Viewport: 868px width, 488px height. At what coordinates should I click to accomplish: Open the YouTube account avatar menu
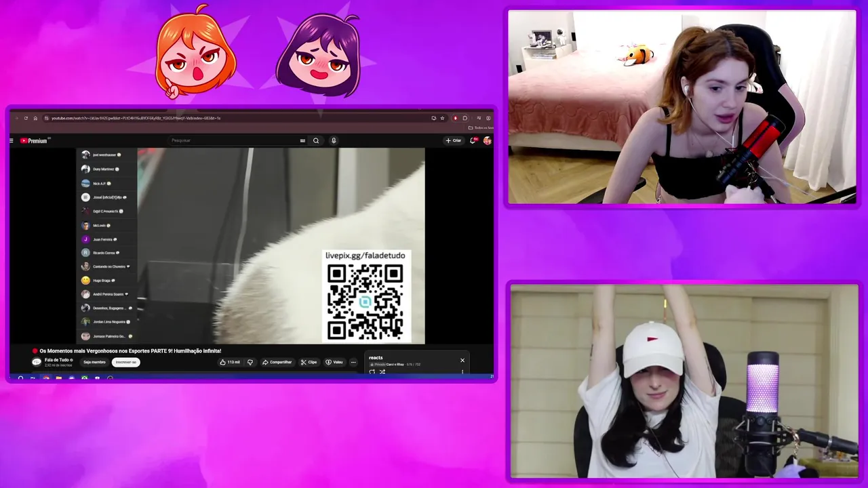[x=487, y=140]
